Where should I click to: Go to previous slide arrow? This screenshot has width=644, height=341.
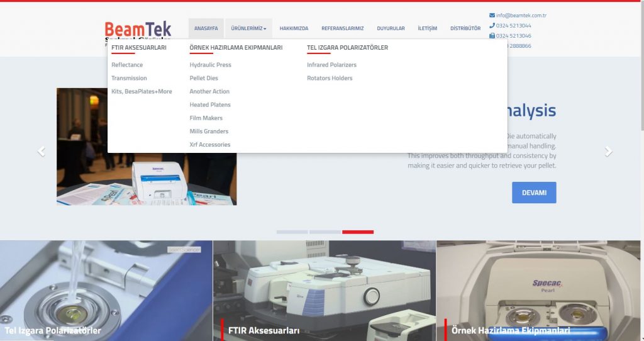[x=41, y=152]
